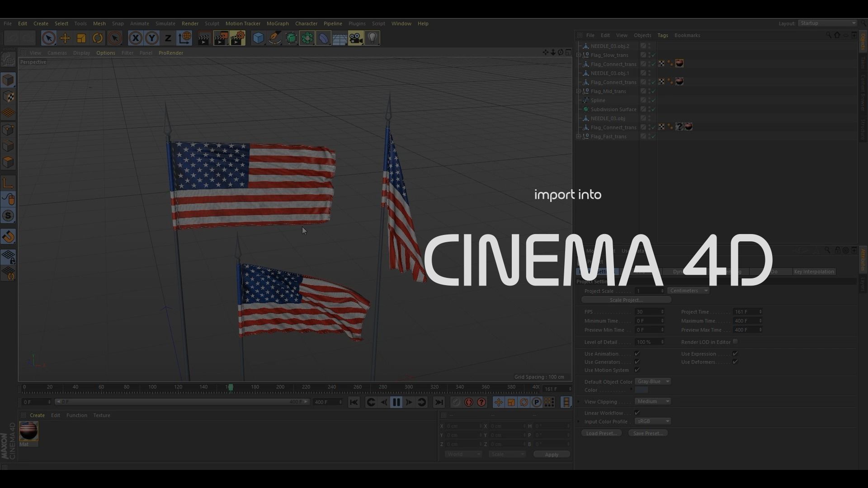Screen dimensions: 868x488
Task: Select the Mat material thumbnail
Action: point(28,431)
